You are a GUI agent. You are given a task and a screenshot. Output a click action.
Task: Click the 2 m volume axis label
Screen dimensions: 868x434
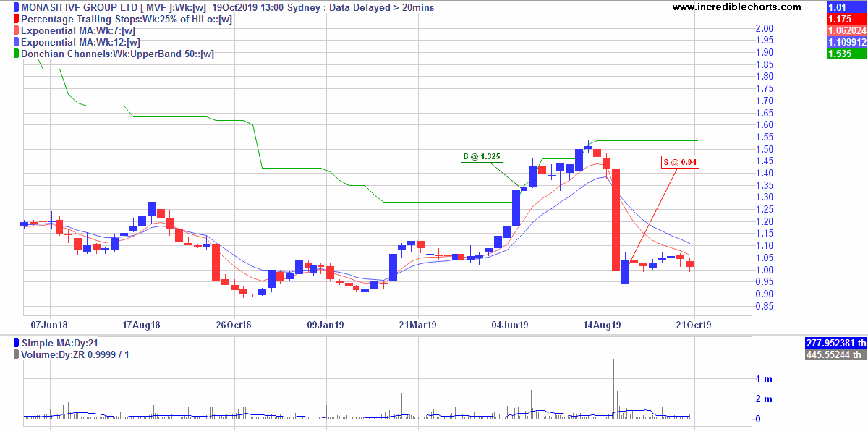[x=763, y=399]
